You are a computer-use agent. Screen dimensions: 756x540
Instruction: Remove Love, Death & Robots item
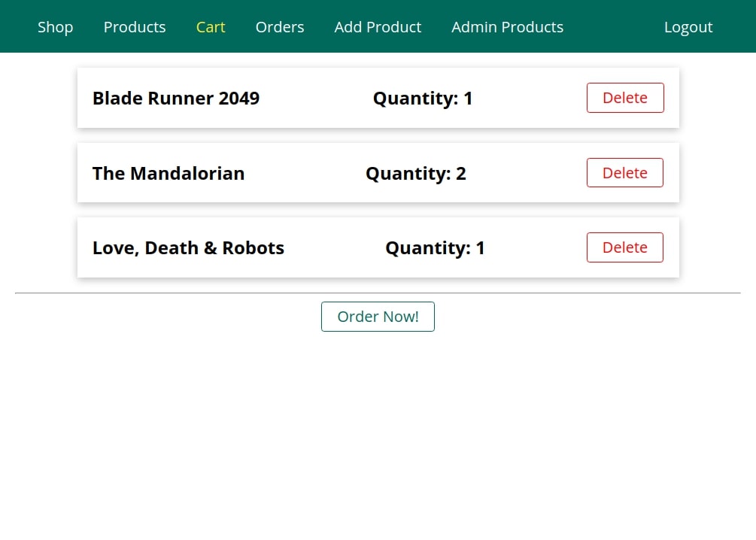pos(625,247)
